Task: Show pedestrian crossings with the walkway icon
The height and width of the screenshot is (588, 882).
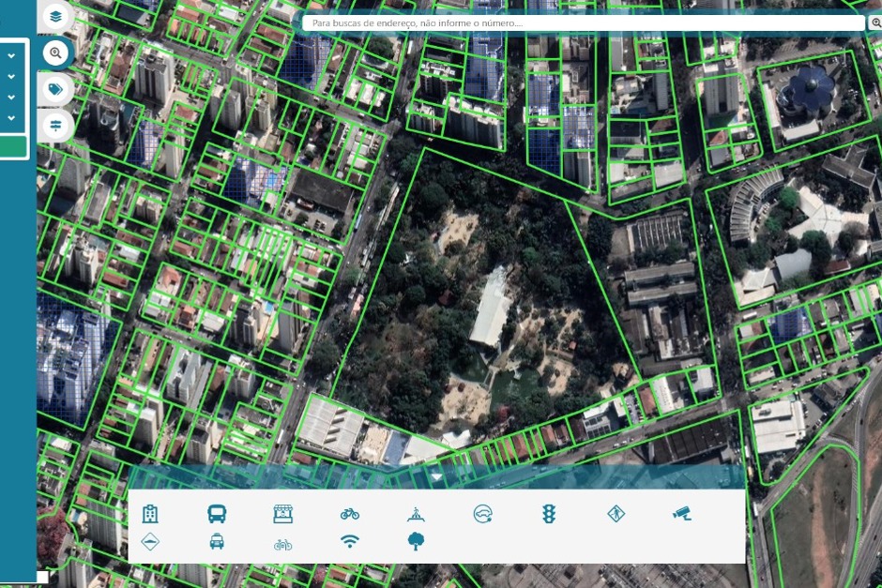Action: pyautogui.click(x=416, y=514)
